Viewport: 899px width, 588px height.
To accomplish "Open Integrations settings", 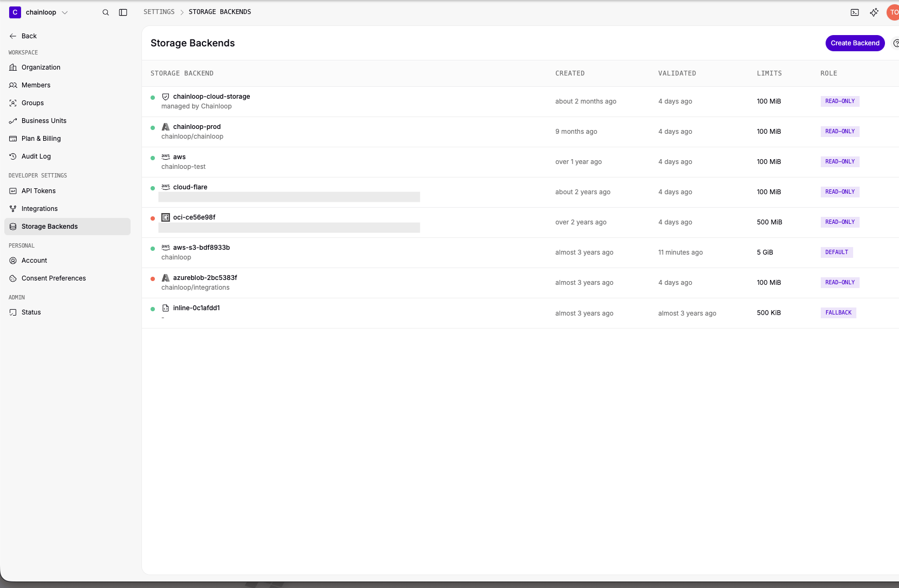I will point(67,209).
